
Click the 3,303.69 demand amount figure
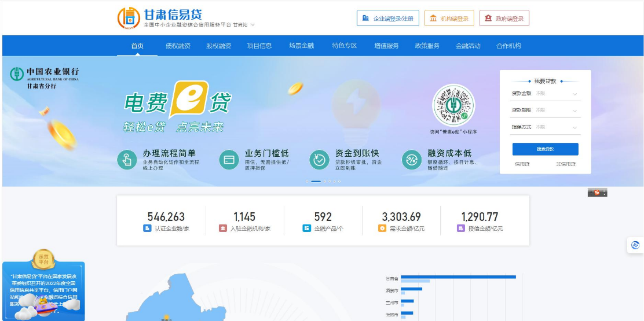tap(401, 216)
